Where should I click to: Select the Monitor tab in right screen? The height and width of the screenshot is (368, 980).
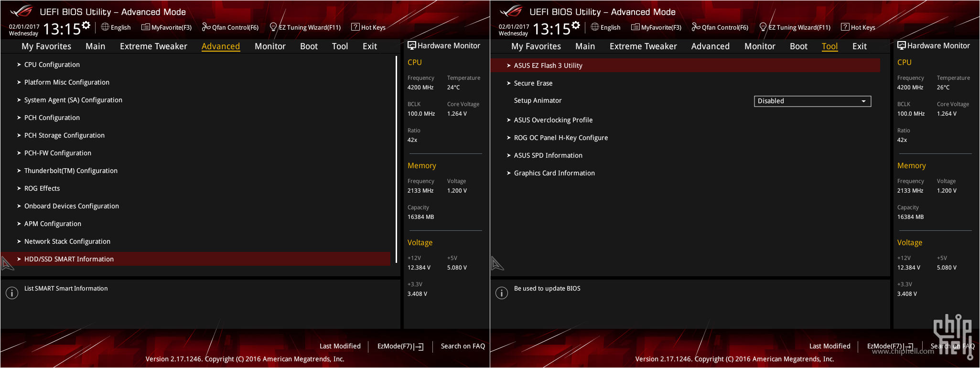coord(760,46)
